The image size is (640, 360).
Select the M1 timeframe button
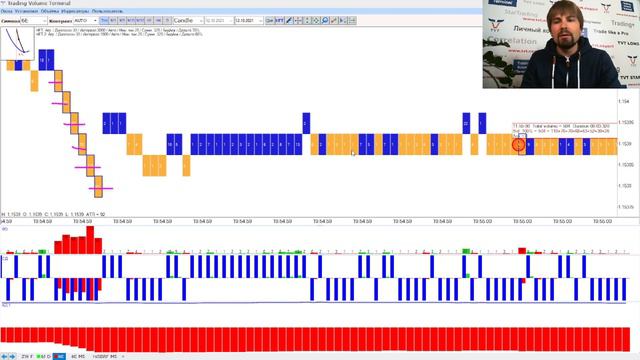click(x=113, y=20)
